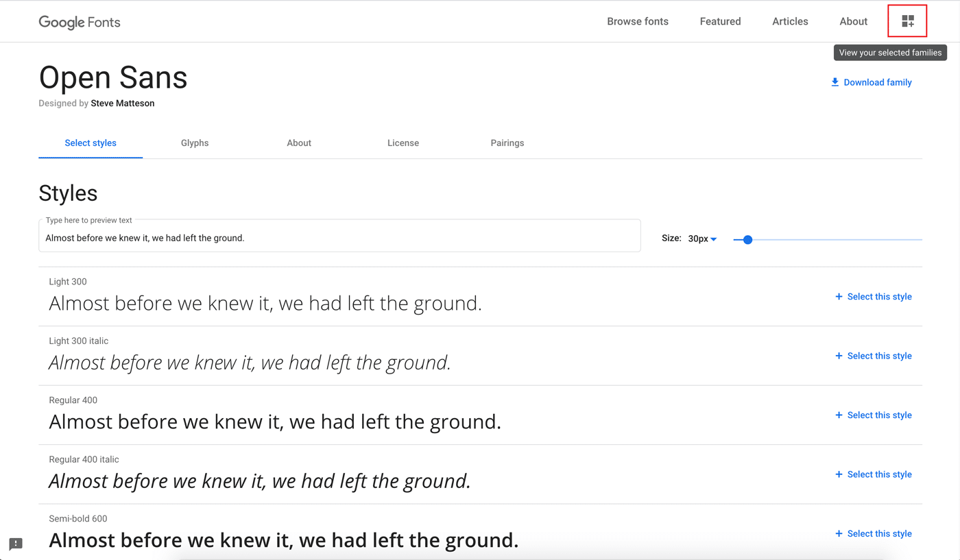Click the Semi-bold 600 preview sentence
960x560 pixels.
284,540
